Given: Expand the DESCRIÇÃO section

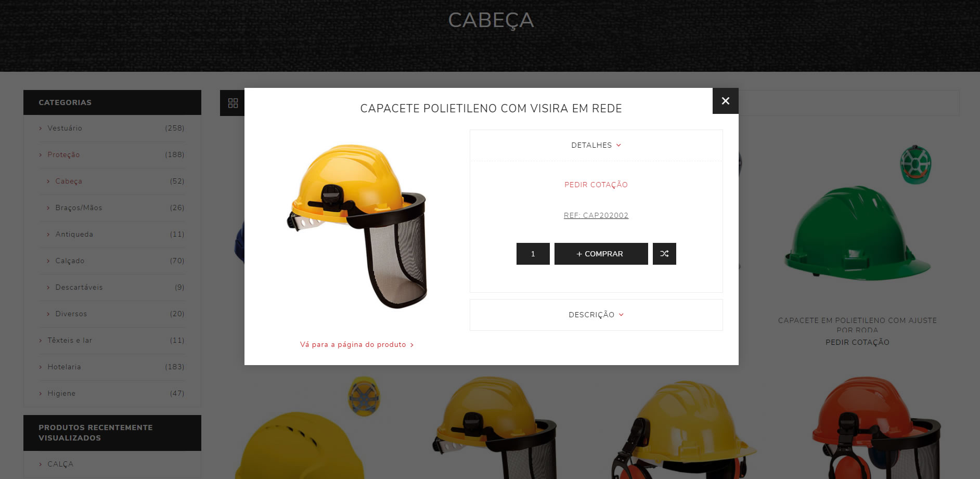Looking at the screenshot, I should coord(596,315).
